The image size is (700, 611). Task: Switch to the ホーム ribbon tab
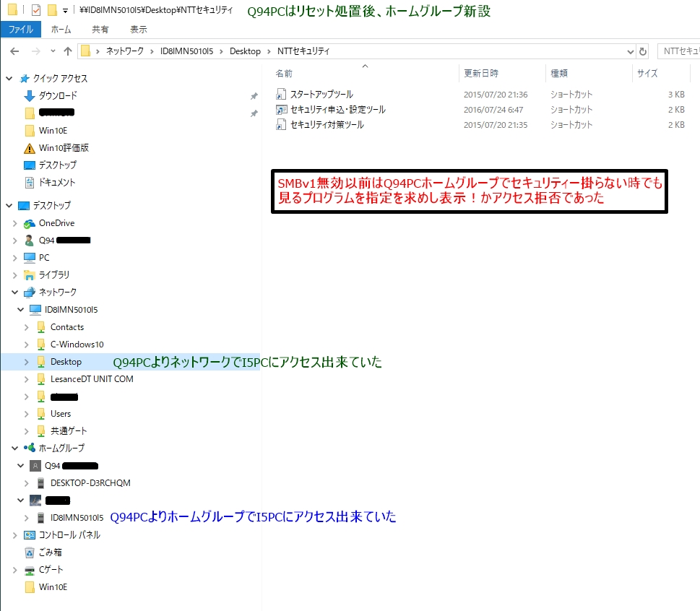pyautogui.click(x=61, y=30)
